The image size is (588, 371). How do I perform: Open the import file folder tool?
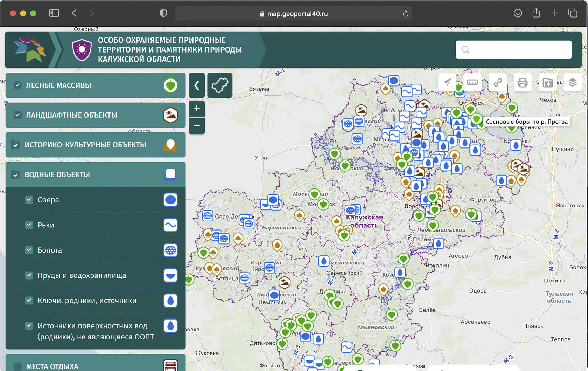tap(548, 82)
